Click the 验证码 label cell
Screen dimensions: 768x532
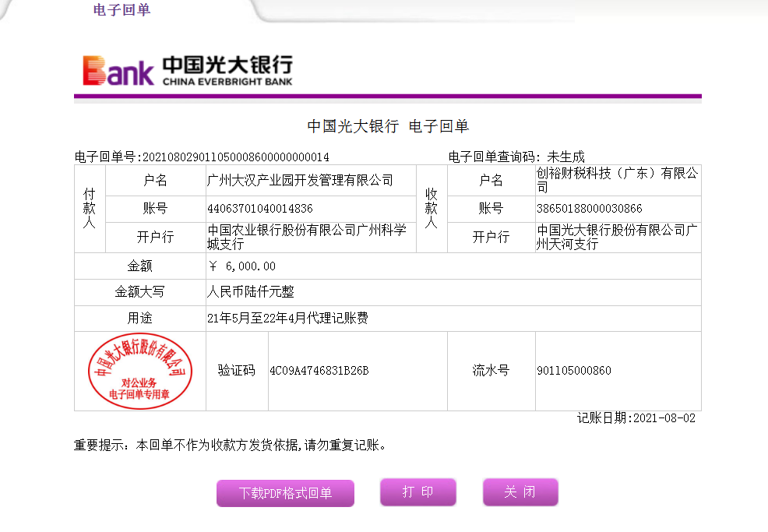[x=237, y=371]
